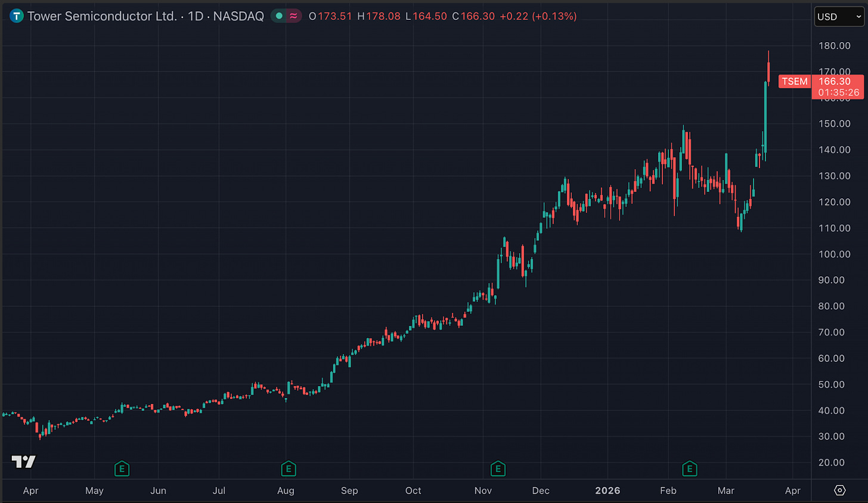Click 180.00 on the price axis
This screenshot has height=503, width=868.
(835, 46)
